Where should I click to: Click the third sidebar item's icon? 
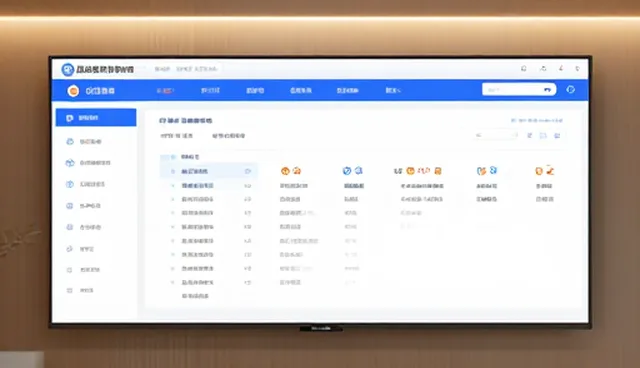[70, 163]
